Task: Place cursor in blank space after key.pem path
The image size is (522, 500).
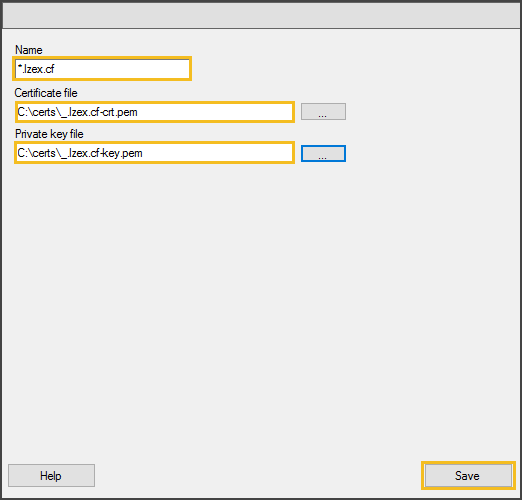Action: 217,153
